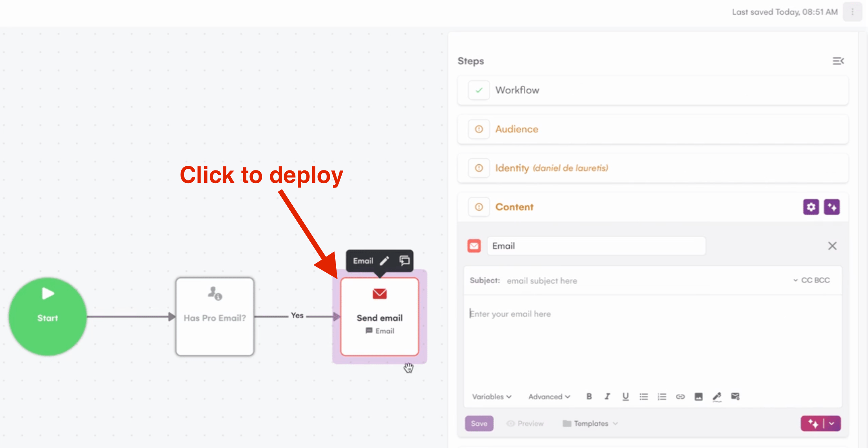Click the red email envelope icon beside name field
Image resolution: width=868 pixels, height=448 pixels.
474,246
